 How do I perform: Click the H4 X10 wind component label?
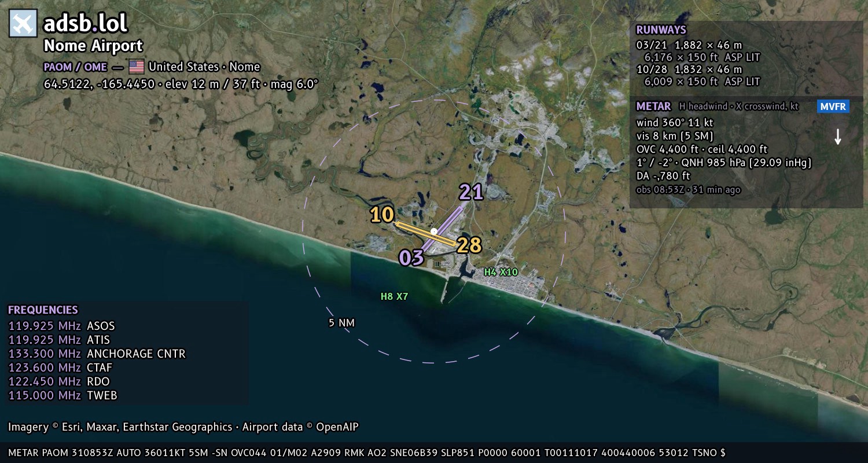point(501,272)
